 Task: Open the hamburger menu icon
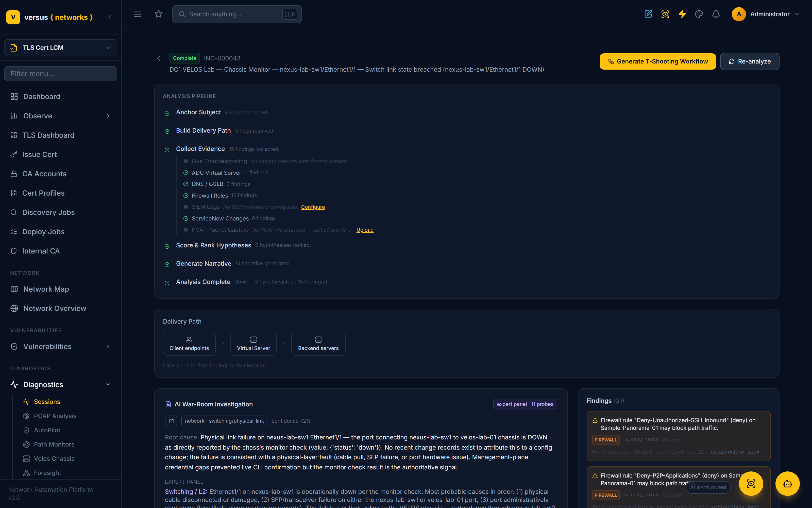(x=138, y=14)
